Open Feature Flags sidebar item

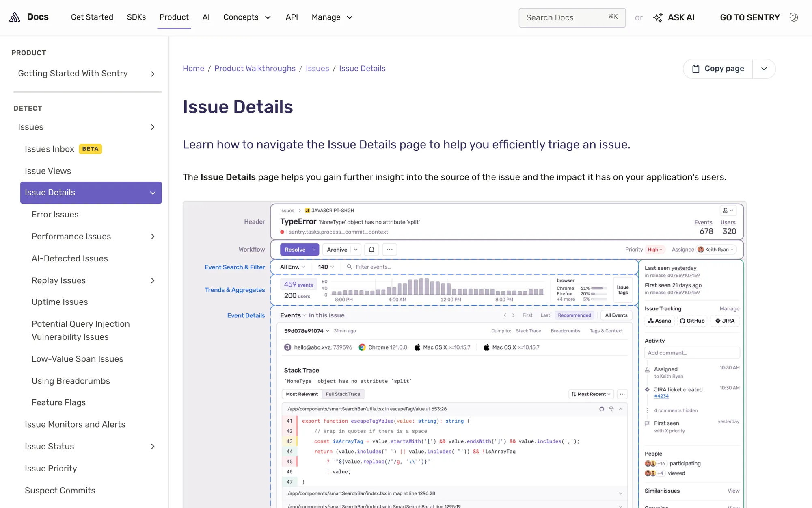pyautogui.click(x=59, y=402)
